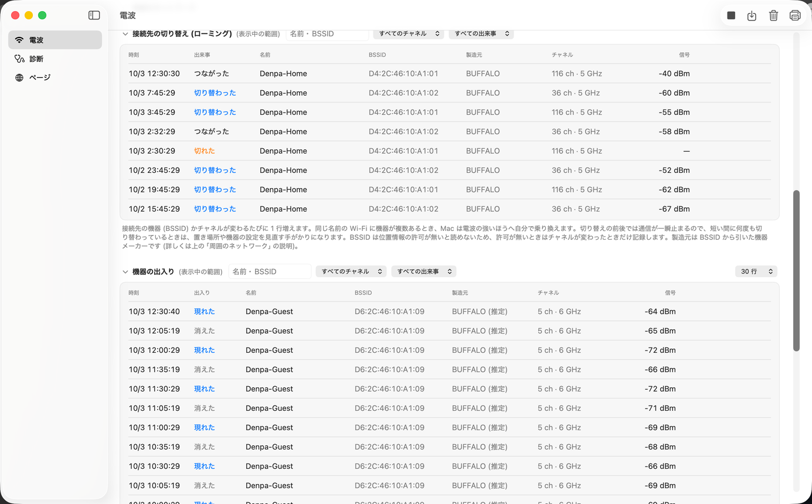Click the 時刻 header in roaming table
The image size is (812, 504).
point(134,55)
